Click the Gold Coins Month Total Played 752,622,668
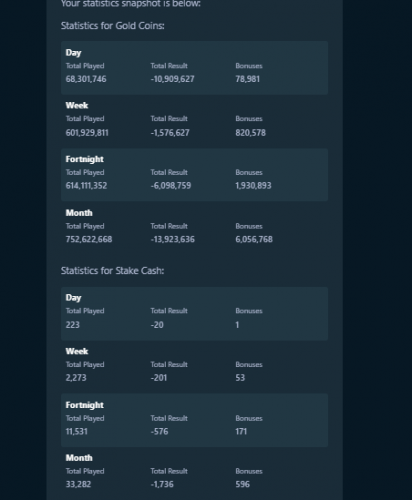412x500 pixels. pyautogui.click(x=89, y=239)
